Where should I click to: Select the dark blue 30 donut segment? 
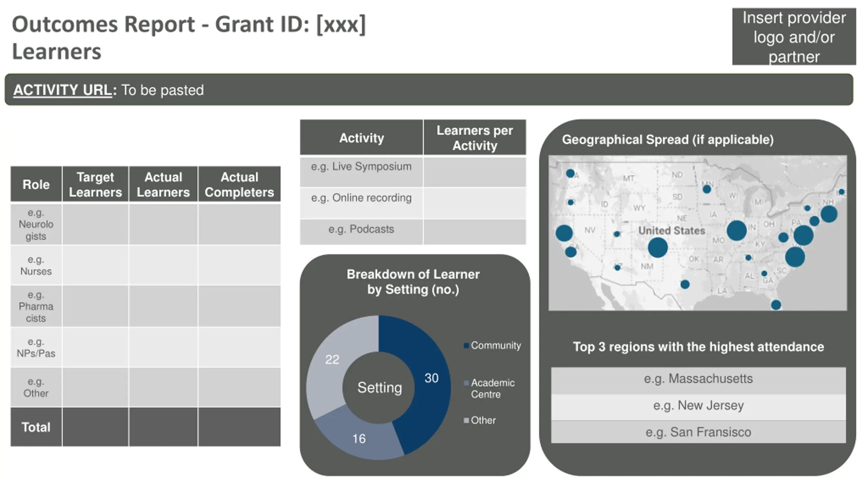431,378
